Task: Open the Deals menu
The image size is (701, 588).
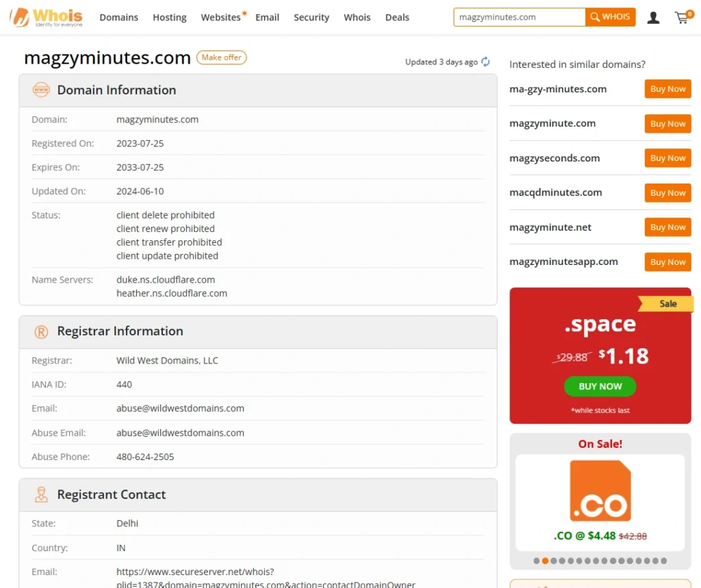Action: [398, 17]
